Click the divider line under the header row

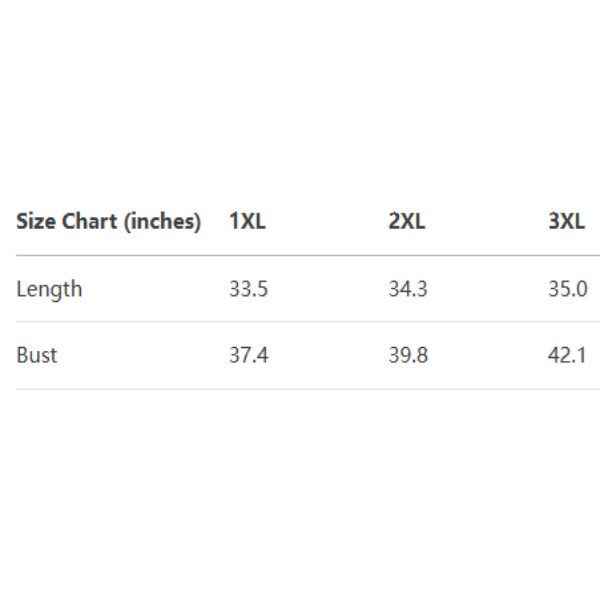(x=300, y=255)
